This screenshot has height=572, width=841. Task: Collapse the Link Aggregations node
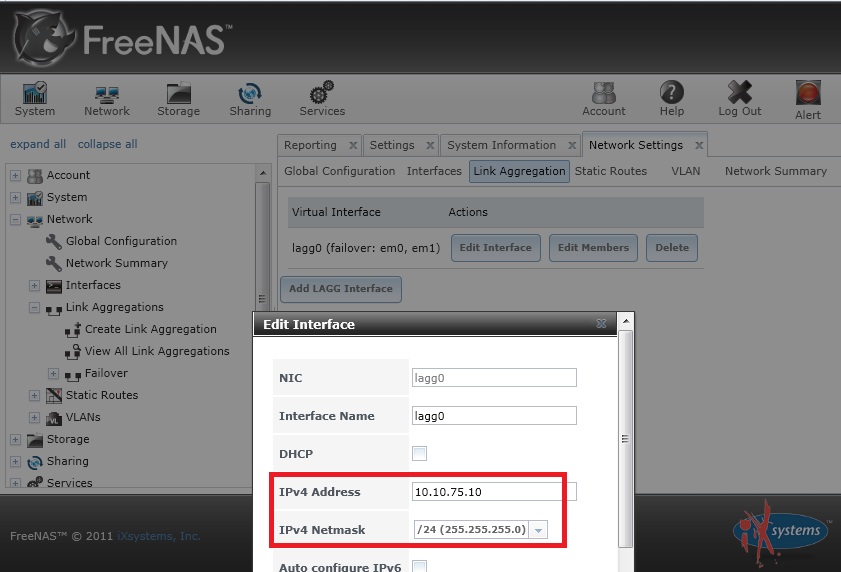34,307
